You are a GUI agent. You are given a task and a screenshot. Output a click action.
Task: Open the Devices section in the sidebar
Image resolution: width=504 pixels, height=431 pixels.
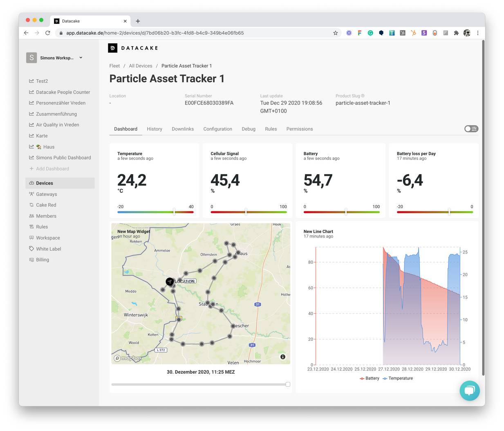point(45,183)
